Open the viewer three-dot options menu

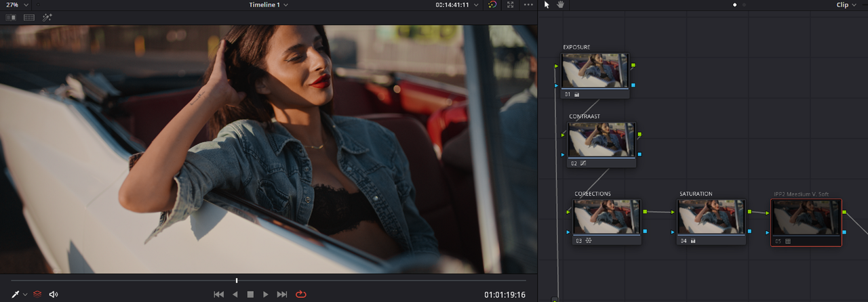click(529, 5)
